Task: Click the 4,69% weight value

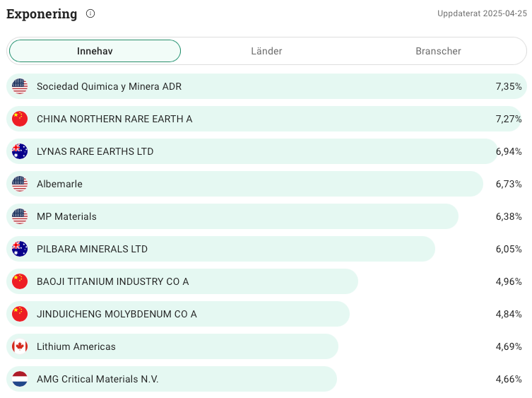Action: (x=509, y=346)
